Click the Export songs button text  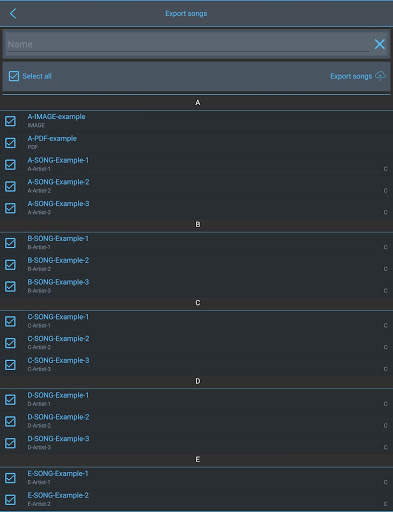(x=351, y=76)
